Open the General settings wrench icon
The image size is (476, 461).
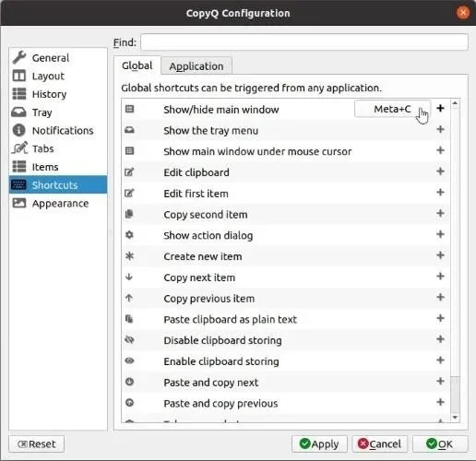(x=19, y=57)
